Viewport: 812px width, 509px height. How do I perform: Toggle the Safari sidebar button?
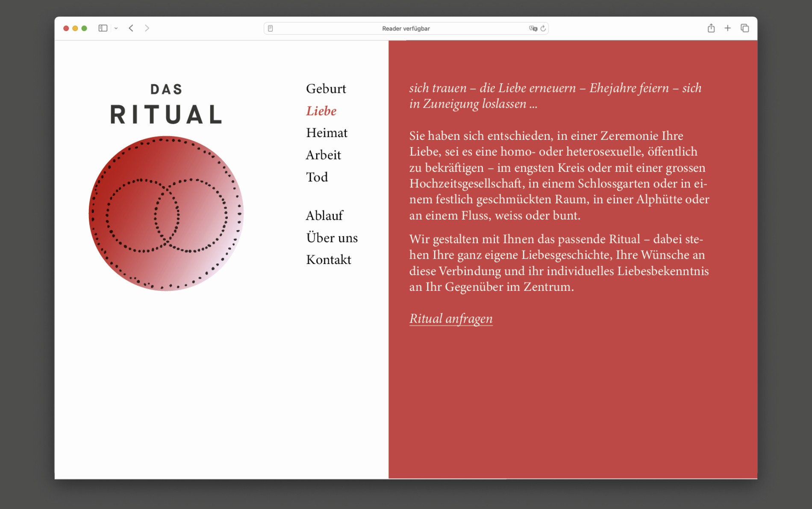[x=103, y=28]
